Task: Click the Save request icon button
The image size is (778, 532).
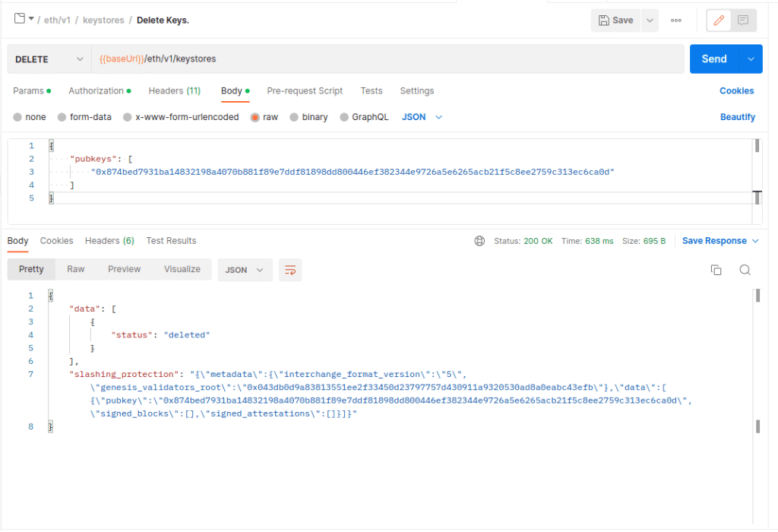Action: (x=615, y=20)
